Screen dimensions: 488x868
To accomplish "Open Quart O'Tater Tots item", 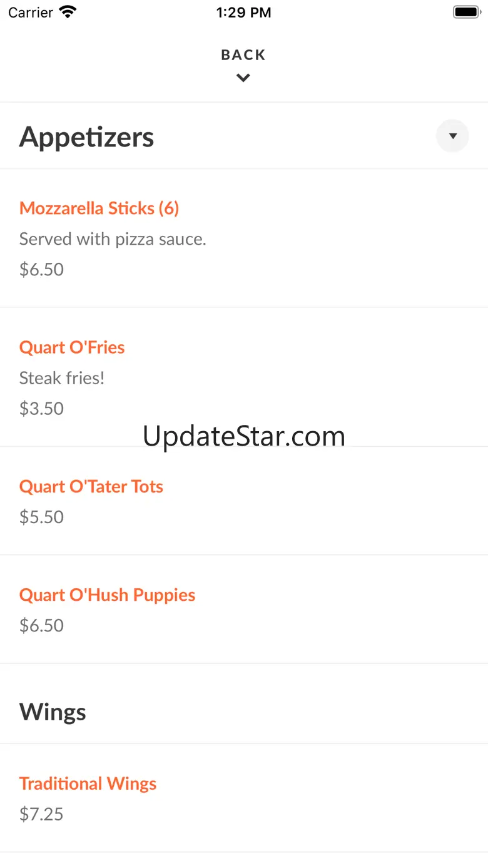I will [x=91, y=486].
